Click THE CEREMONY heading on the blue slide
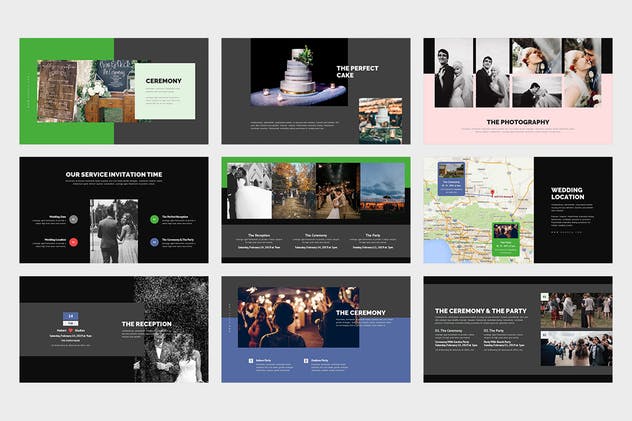632x421 pixels. (361, 313)
